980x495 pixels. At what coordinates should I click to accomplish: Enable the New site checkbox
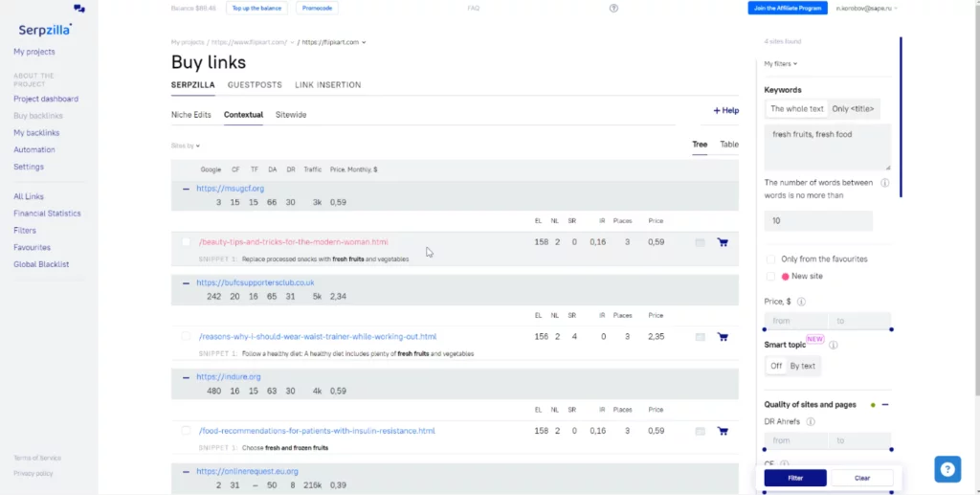click(x=770, y=277)
